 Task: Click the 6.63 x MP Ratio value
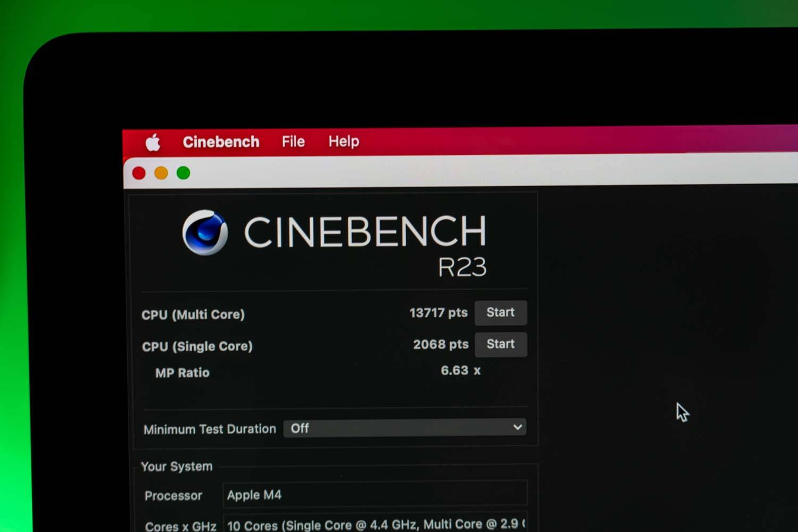[461, 370]
